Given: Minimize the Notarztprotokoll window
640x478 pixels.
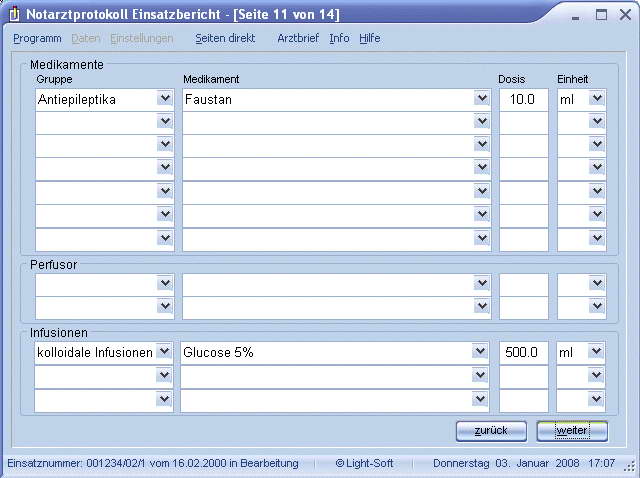Looking at the screenshot, I should click(576, 16).
